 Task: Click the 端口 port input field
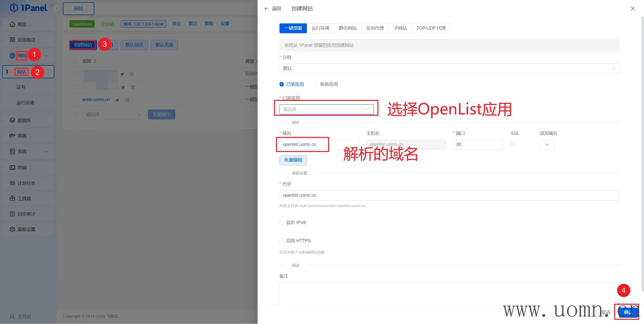click(x=478, y=145)
